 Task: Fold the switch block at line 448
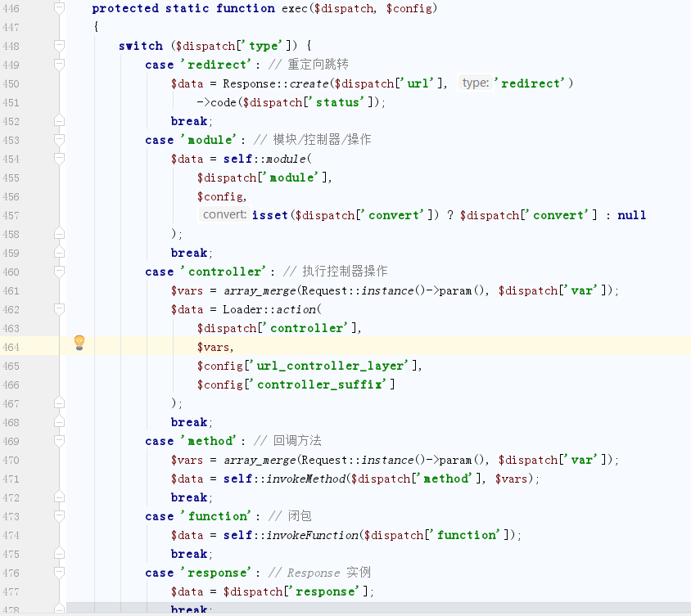tap(59, 46)
